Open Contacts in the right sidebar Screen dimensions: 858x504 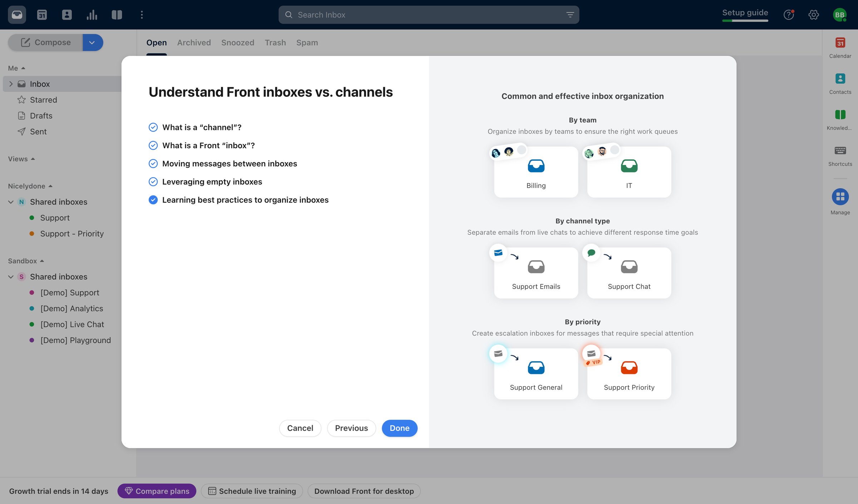click(840, 83)
